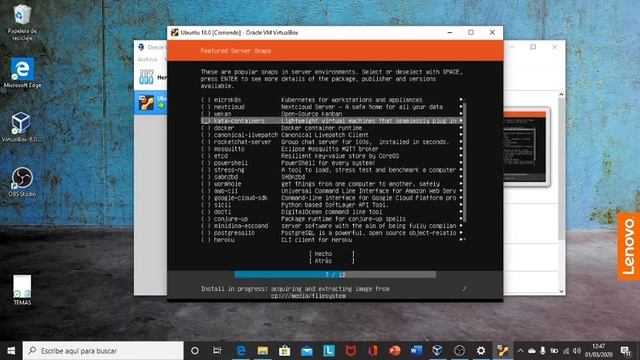Click the snap list scrollbar in installer
This screenshot has width=640, height=360.
click(464, 163)
